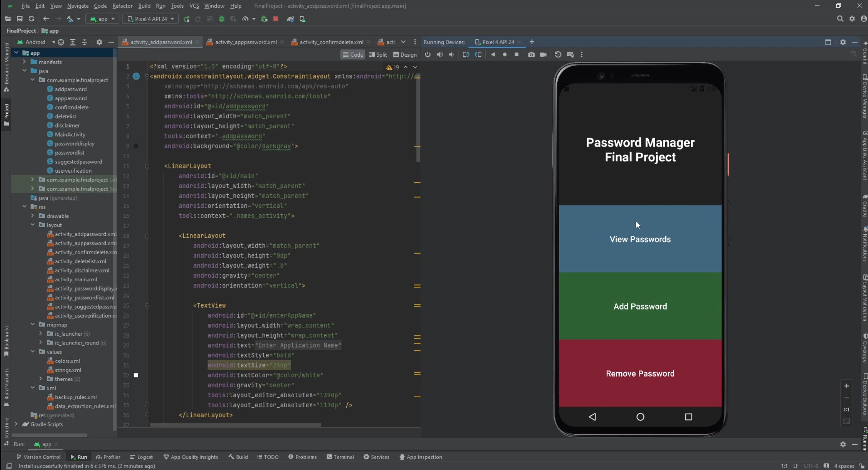This screenshot has width=868, height=470.
Task: Switch to activity_confirmdelete.xml editor tab
Action: pyautogui.click(x=331, y=42)
